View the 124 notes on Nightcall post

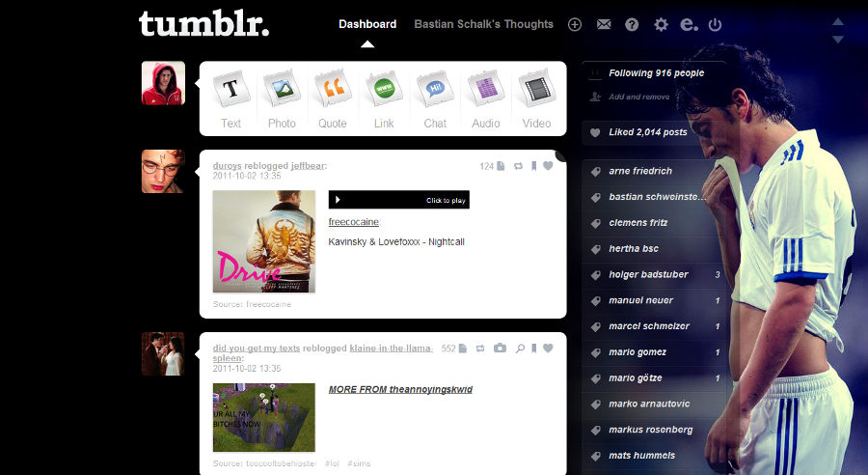(x=492, y=166)
